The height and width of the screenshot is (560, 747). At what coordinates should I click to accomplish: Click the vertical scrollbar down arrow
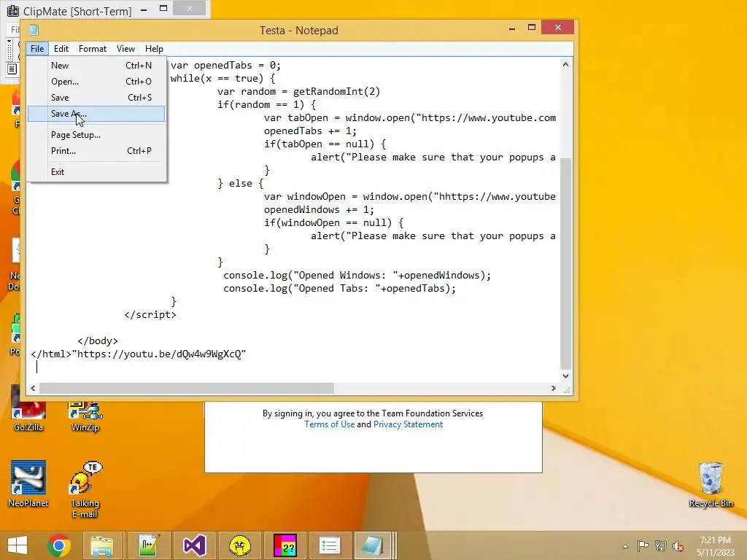[x=565, y=376]
